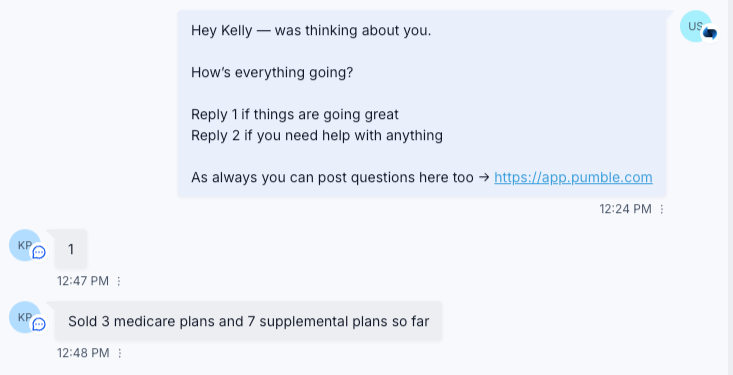Click the "Reply 2 if you need help" line
Viewport: 733px width, 375px height.
(317, 136)
